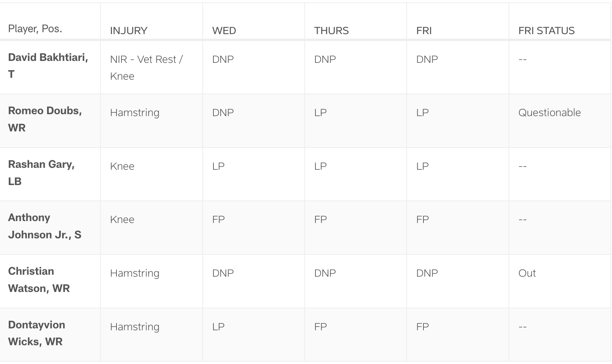
Task: Click Dontayvion Wicks's Wednesday LP cell
Action: (218, 327)
